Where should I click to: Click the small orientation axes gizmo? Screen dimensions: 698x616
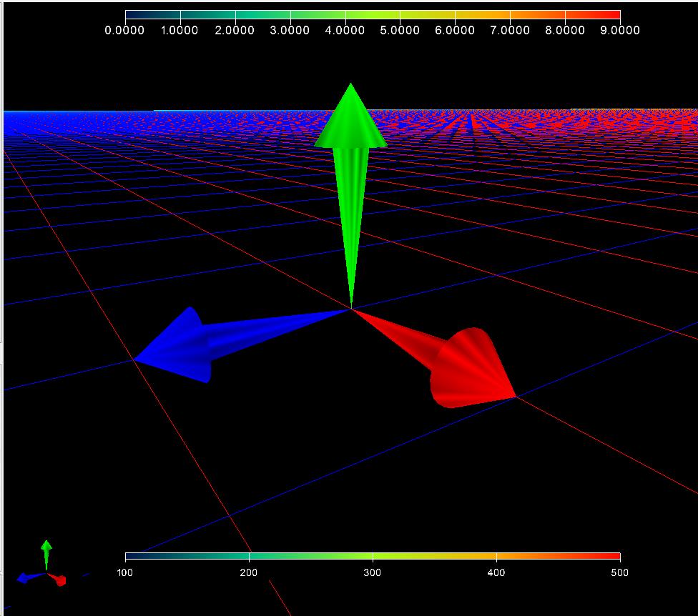(x=41, y=564)
